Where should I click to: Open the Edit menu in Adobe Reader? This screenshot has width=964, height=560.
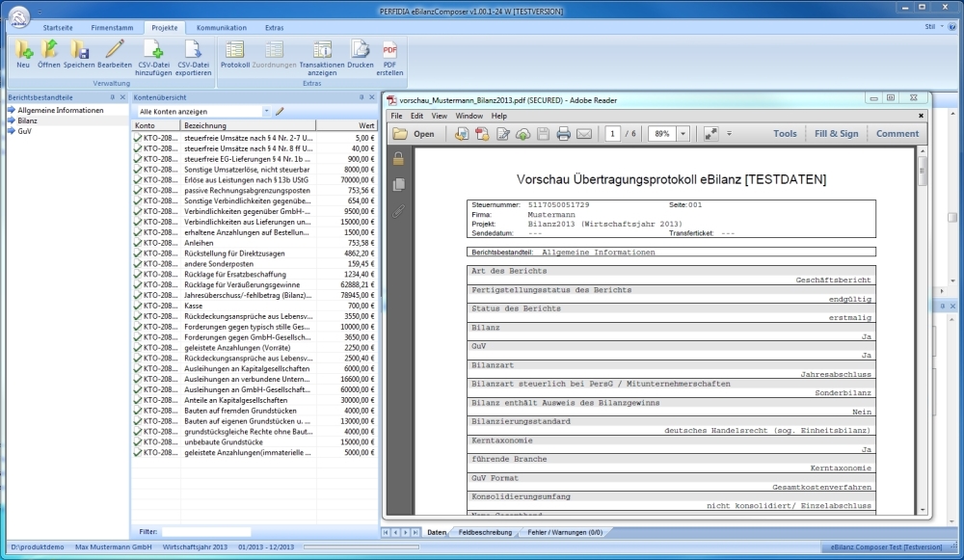click(416, 116)
